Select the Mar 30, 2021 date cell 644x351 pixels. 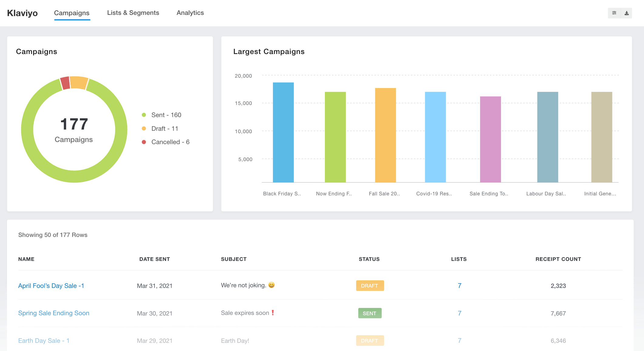click(x=155, y=313)
